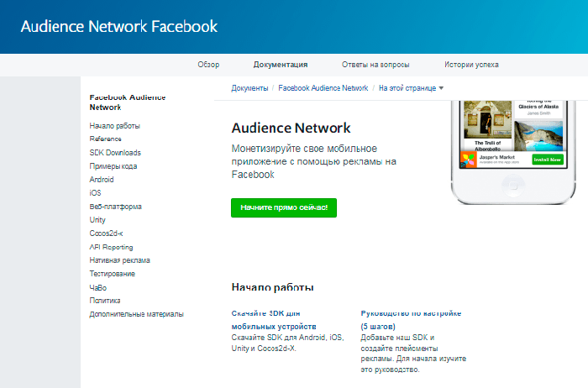This screenshot has height=388, width=588.
Task: Click the Facebook Audience Network sidebar heading
Action: pos(128,102)
